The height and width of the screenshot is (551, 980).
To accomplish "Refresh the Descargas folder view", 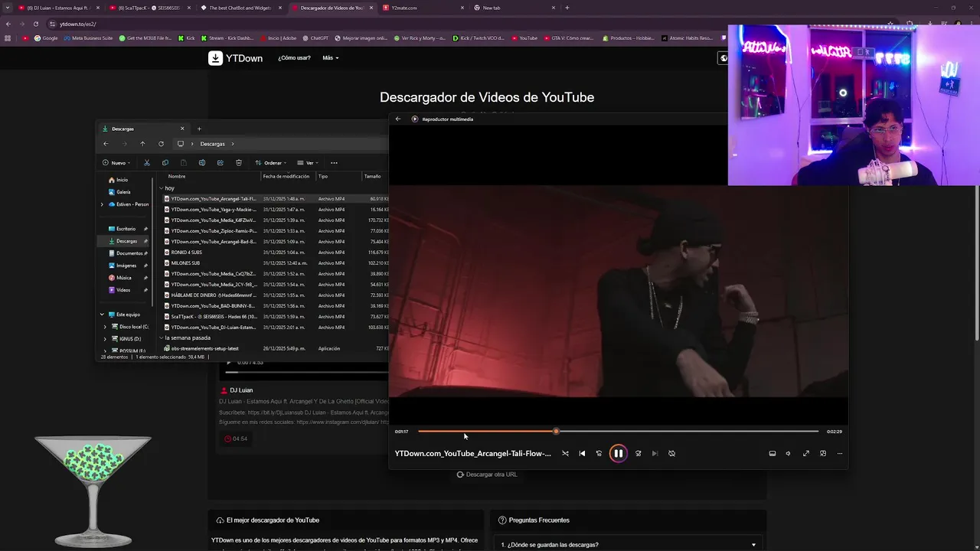I will (161, 144).
